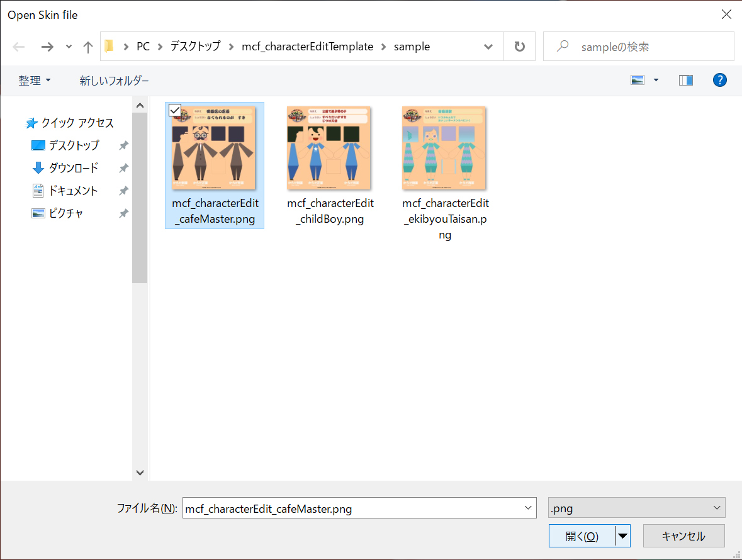This screenshot has height=560, width=742.
Task: Refresh the sample folder view
Action: pyautogui.click(x=520, y=47)
